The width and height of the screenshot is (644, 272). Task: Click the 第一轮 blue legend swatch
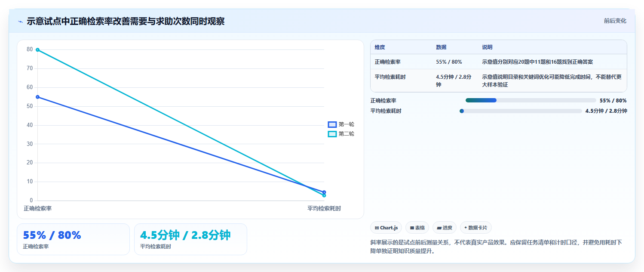point(332,124)
